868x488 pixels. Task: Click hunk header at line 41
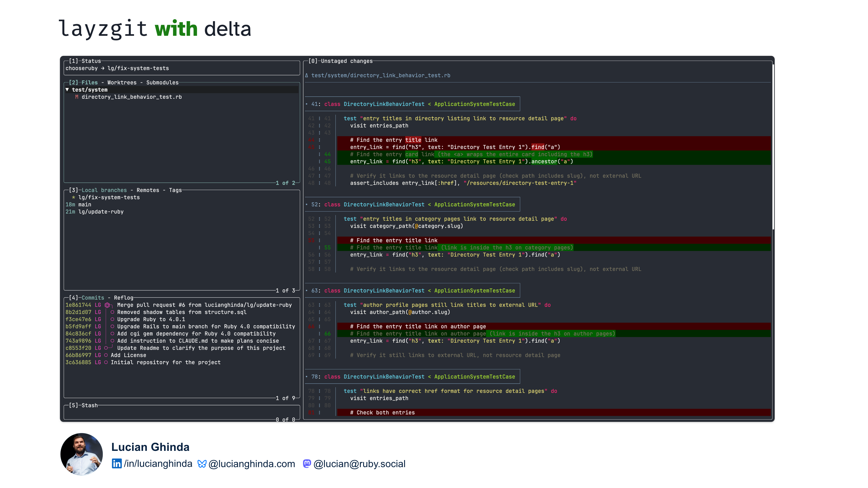point(412,104)
